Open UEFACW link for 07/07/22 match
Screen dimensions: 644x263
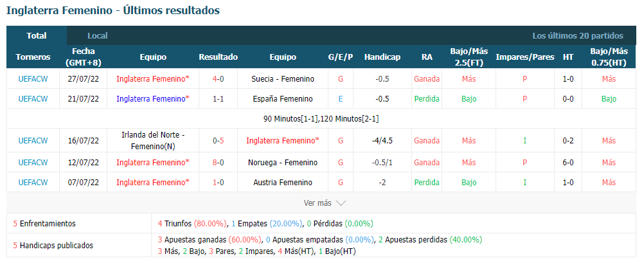click(33, 182)
